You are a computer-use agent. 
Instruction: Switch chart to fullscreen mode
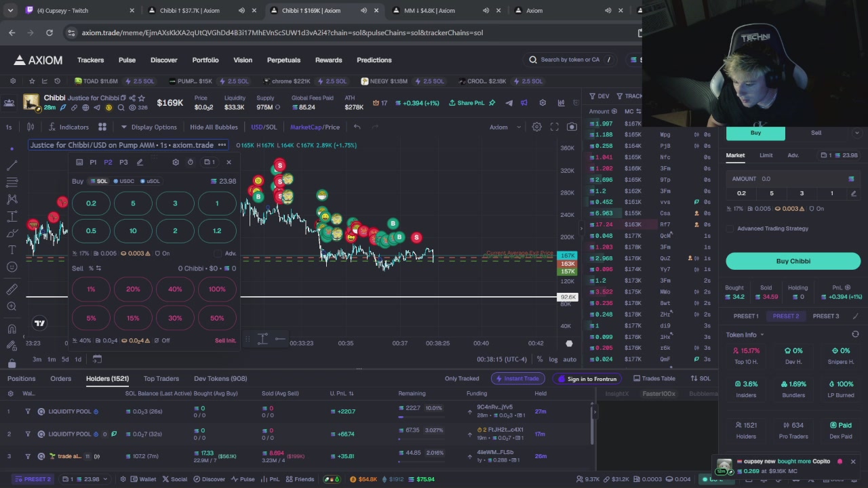(554, 127)
